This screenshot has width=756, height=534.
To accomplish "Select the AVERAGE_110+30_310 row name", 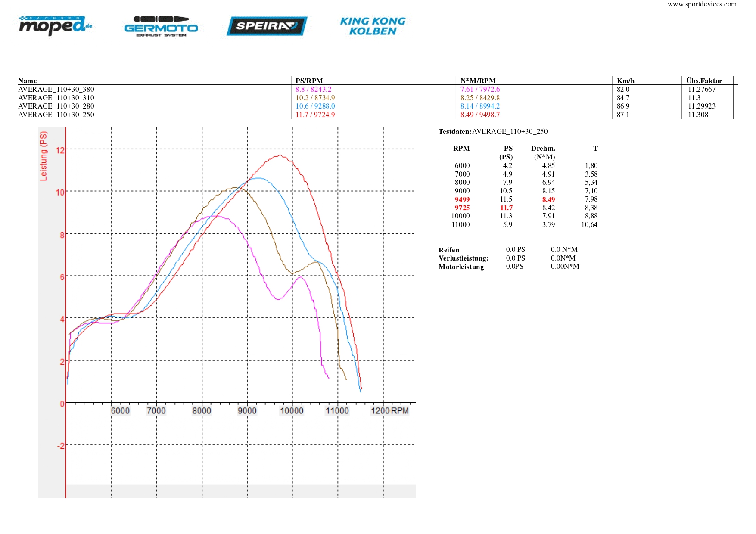I will click(56, 98).
